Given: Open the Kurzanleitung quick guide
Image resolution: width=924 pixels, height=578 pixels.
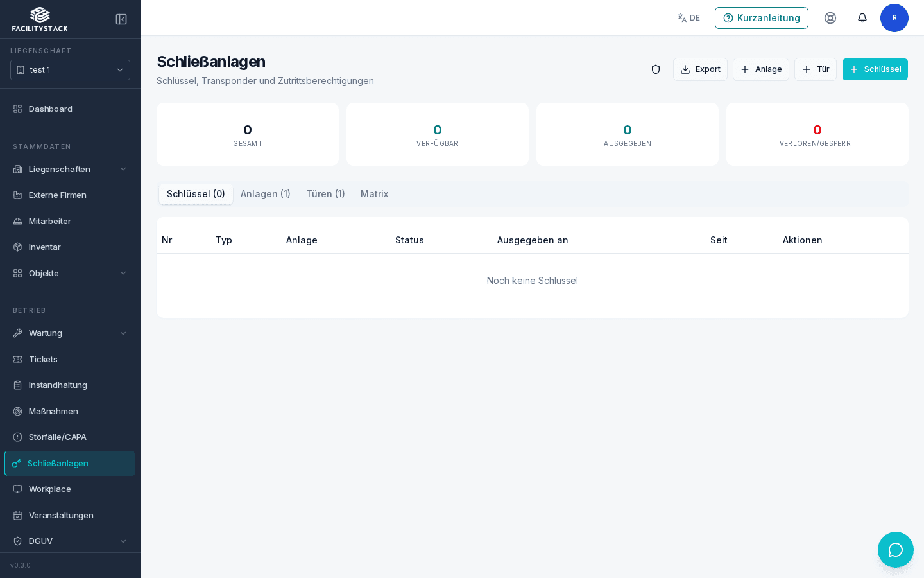Looking at the screenshot, I should 762,18.
